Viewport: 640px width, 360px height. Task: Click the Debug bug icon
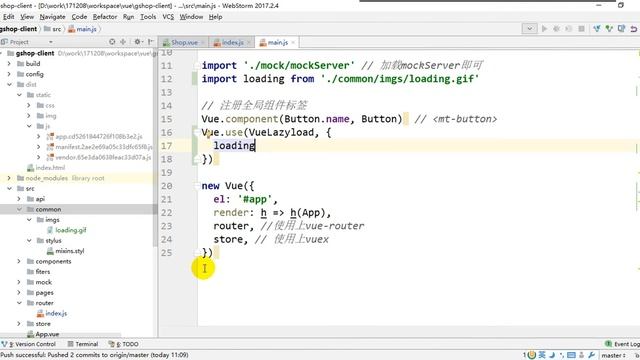pos(556,29)
